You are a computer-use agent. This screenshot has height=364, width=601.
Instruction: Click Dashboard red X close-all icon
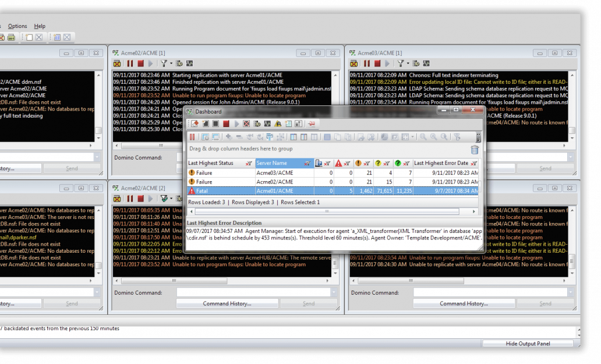point(246,123)
